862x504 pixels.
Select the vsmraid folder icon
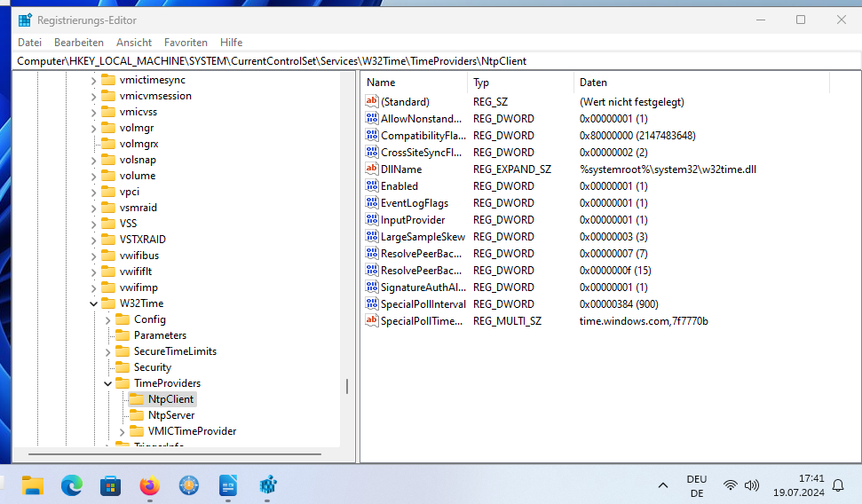[108, 208]
